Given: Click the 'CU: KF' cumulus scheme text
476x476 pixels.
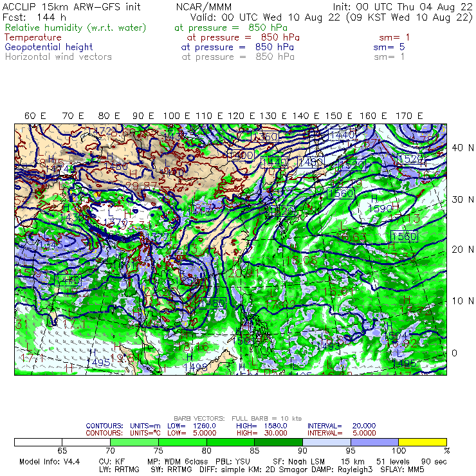Looking at the screenshot, I should click(x=112, y=462).
